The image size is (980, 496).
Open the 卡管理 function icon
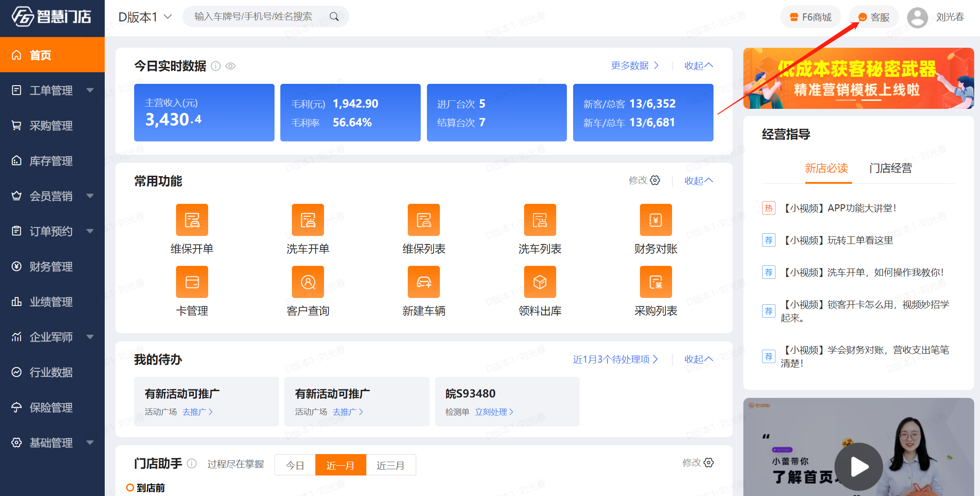click(x=192, y=282)
